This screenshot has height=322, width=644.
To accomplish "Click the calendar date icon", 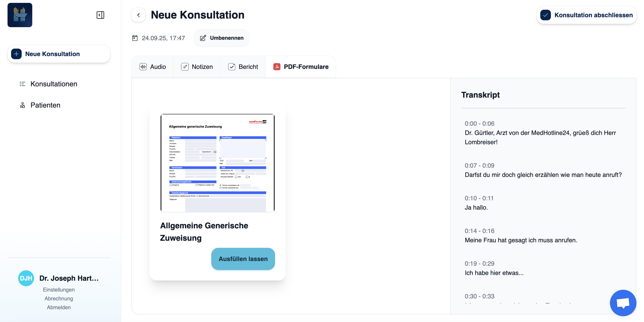I will tap(135, 38).
